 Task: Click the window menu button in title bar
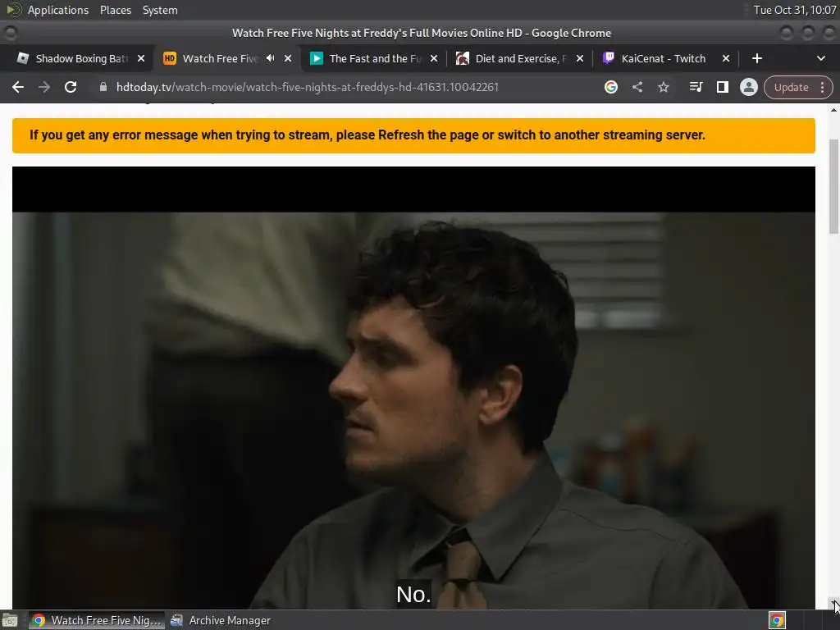pos(11,33)
